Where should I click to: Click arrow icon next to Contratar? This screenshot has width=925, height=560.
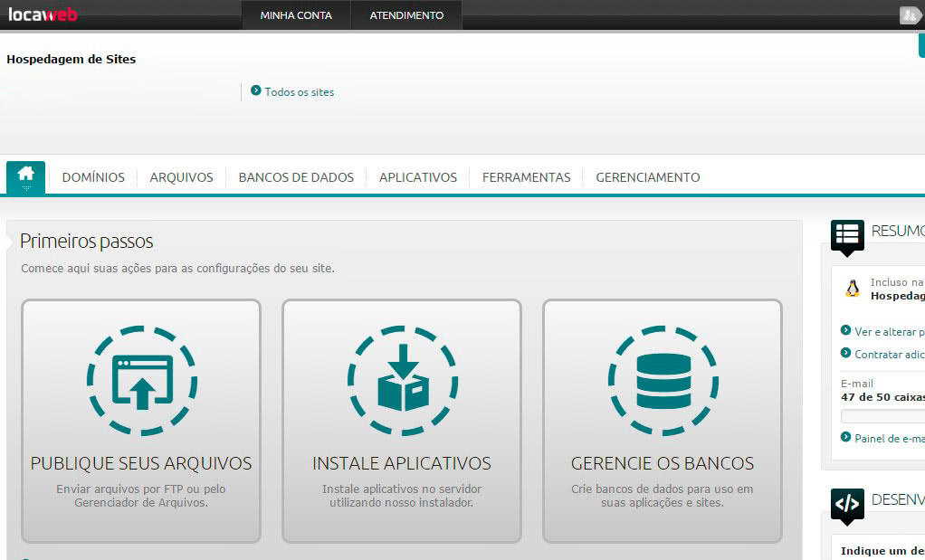click(846, 353)
